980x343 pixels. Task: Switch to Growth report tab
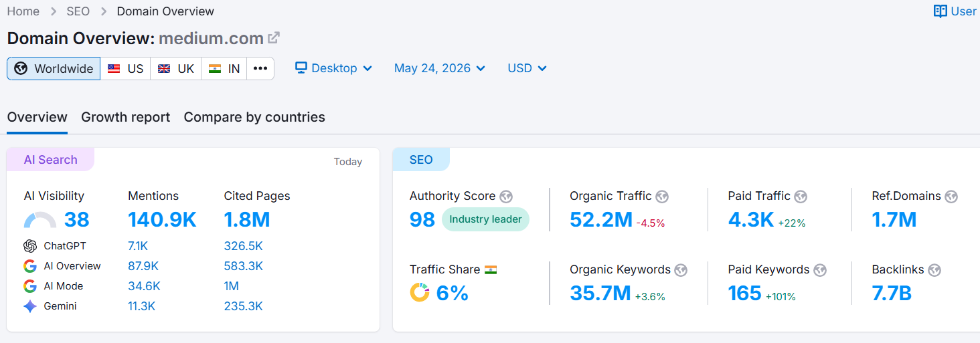point(126,117)
